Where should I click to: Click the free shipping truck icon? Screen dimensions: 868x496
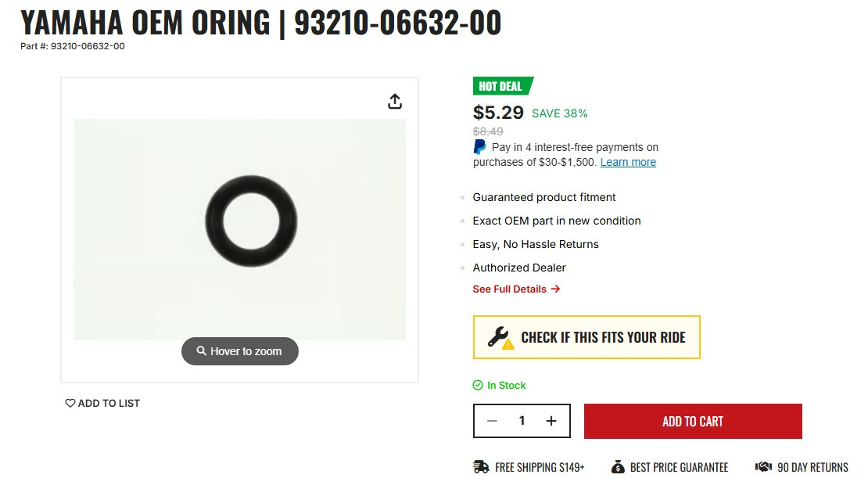pos(481,467)
